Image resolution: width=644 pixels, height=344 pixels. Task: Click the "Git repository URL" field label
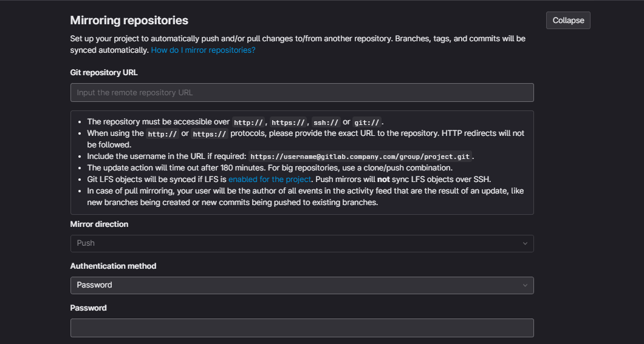point(104,73)
